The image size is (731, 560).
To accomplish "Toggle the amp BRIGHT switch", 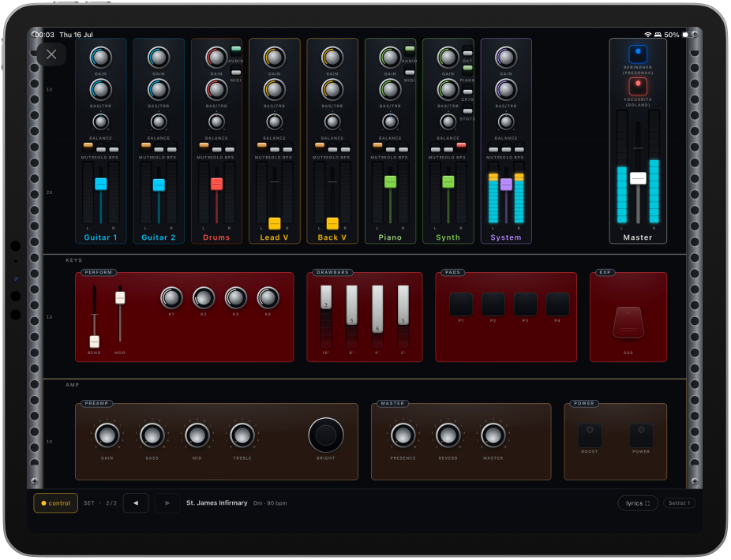I will (326, 435).
